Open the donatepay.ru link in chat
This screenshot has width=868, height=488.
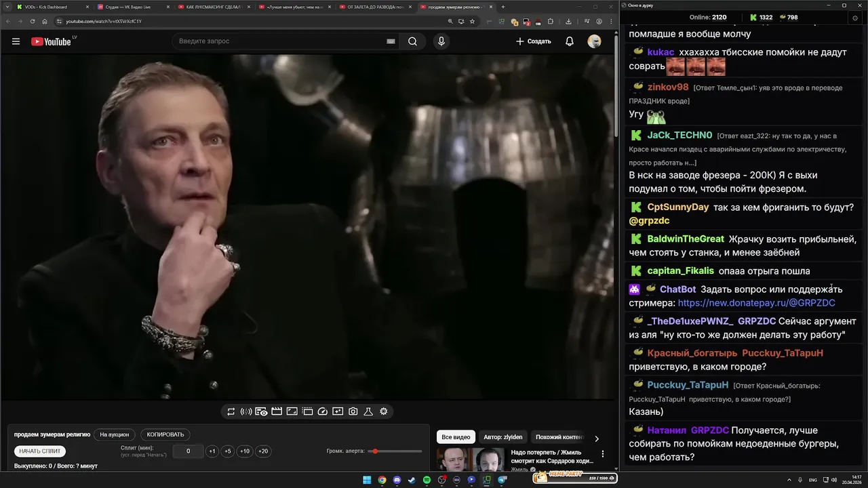click(x=756, y=303)
